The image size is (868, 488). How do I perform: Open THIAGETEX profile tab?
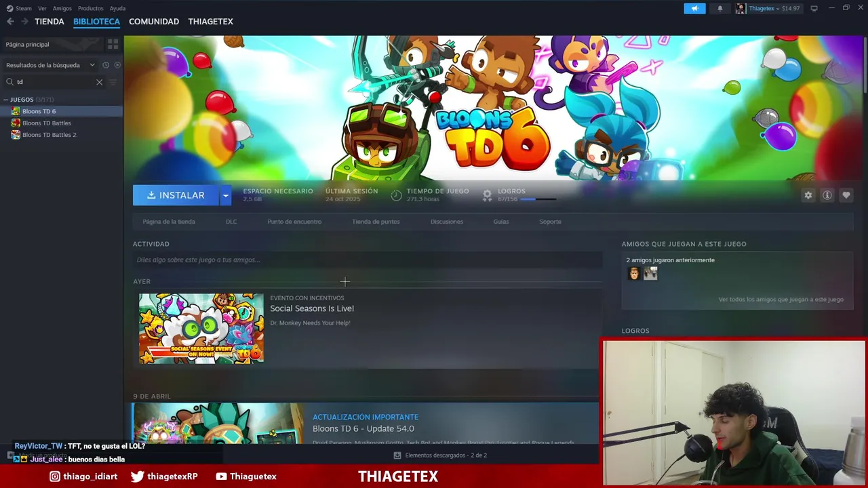pyautogui.click(x=210, y=22)
